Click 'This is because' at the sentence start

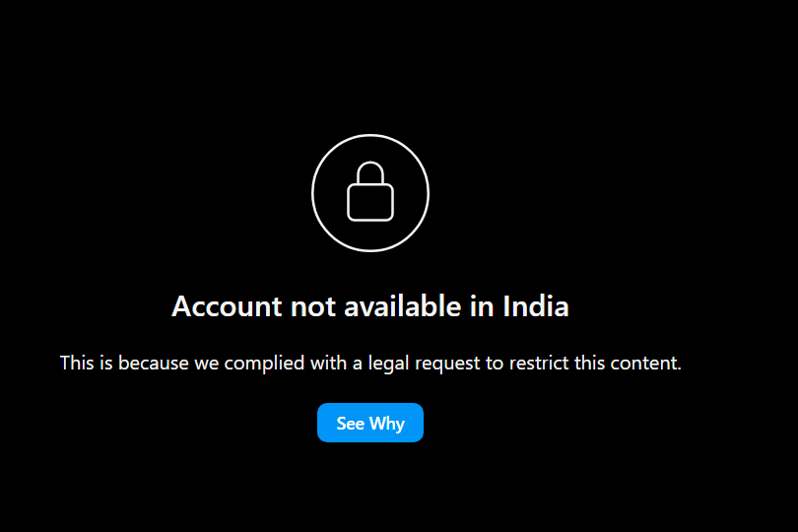pyautogui.click(x=124, y=363)
